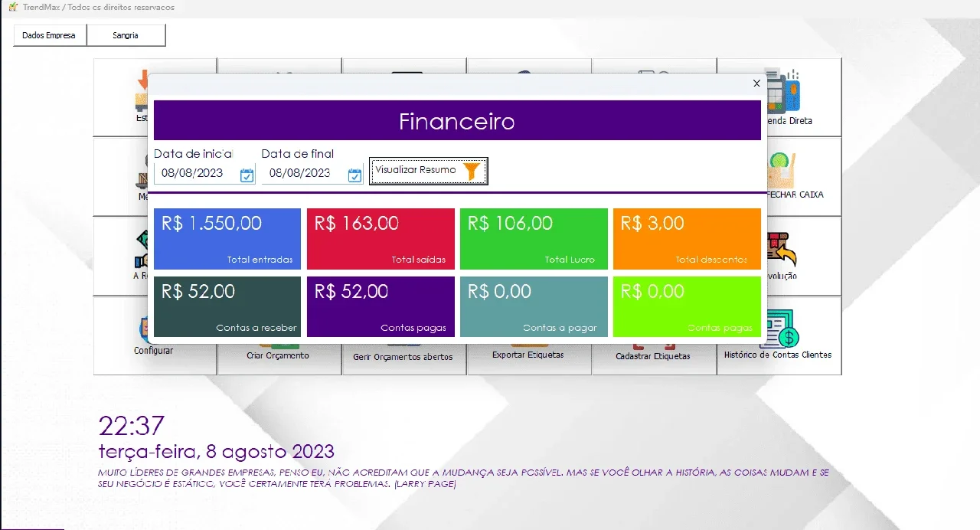This screenshot has height=530, width=980.
Task: Open calendar picker for Data de final
Action: click(354, 175)
